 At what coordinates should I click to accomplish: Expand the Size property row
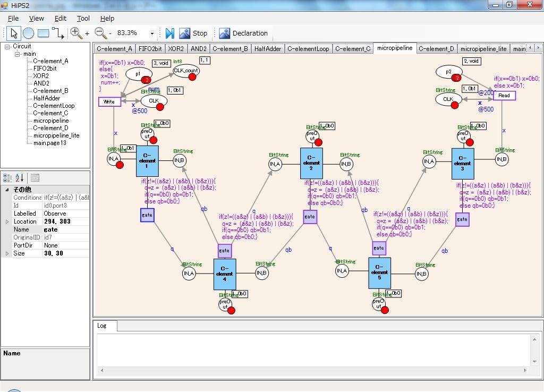pyautogui.click(x=7, y=253)
